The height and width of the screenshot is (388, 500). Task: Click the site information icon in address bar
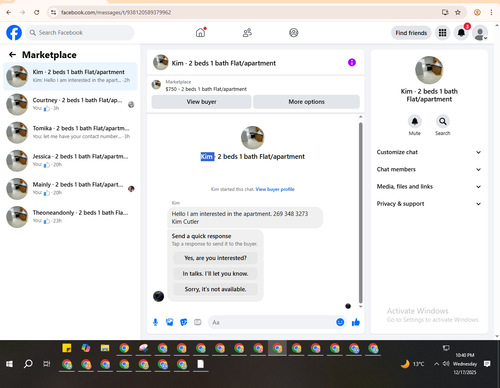[53, 12]
